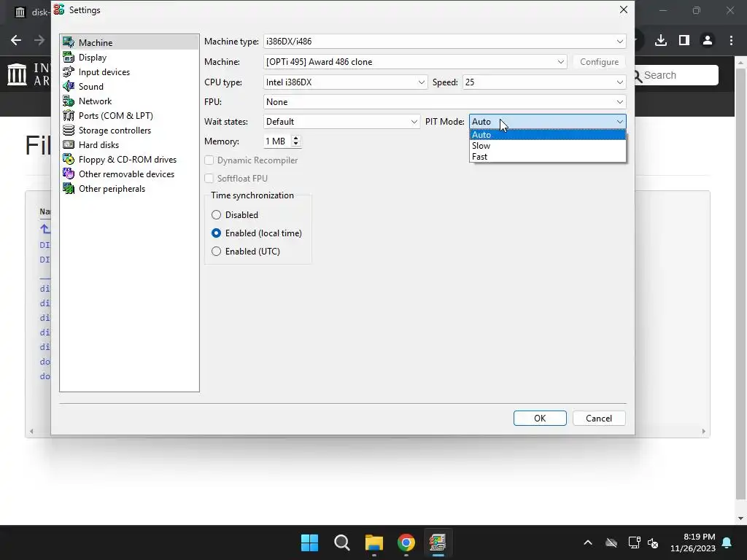Click the Other peripherals icon
The height and width of the screenshot is (560, 747).
pyautogui.click(x=69, y=189)
